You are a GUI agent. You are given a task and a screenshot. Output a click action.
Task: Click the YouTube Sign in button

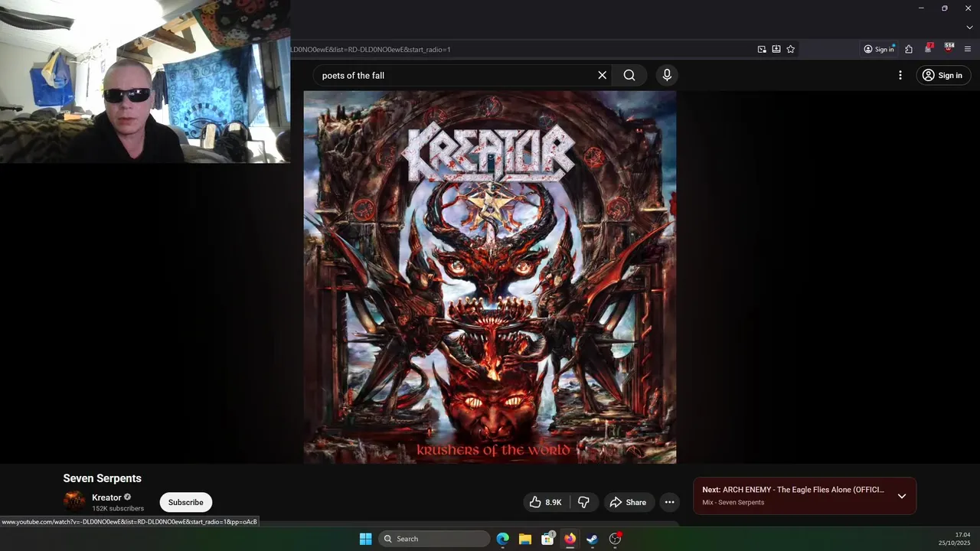pos(942,75)
